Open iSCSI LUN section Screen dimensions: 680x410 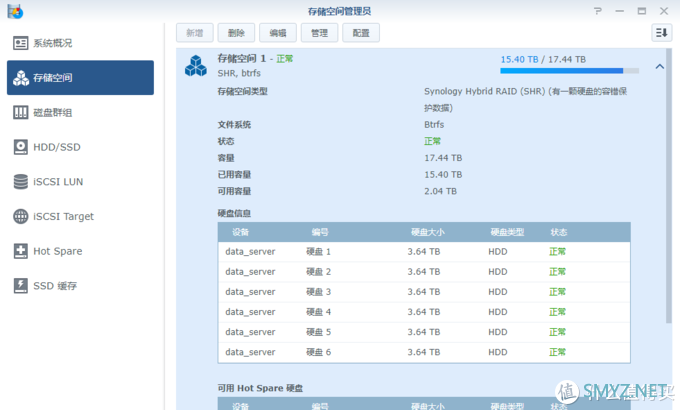(80, 182)
